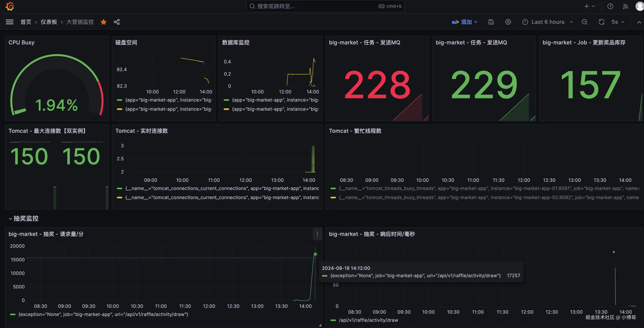Click the save dashboard icon
The image size is (644, 328).
click(x=491, y=22)
